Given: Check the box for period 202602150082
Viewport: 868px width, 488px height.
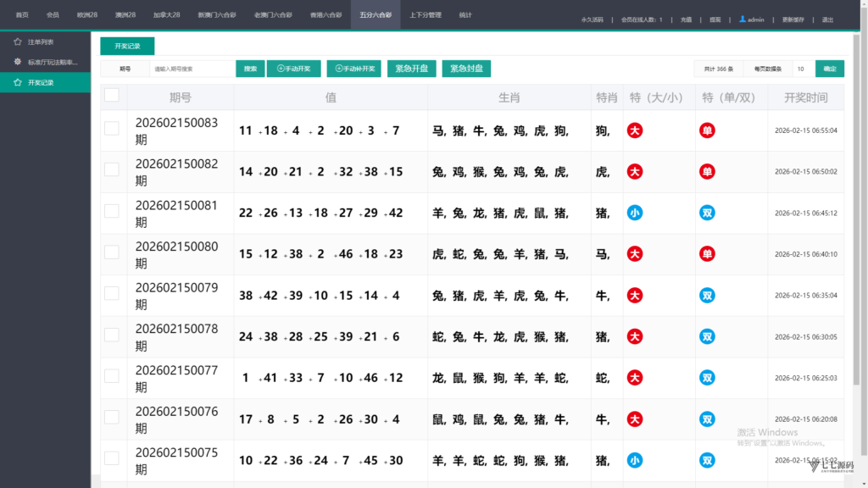Looking at the screenshot, I should (x=112, y=169).
